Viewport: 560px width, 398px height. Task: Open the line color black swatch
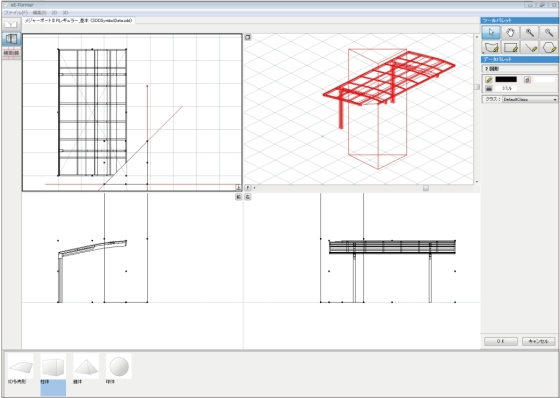pyautogui.click(x=506, y=80)
